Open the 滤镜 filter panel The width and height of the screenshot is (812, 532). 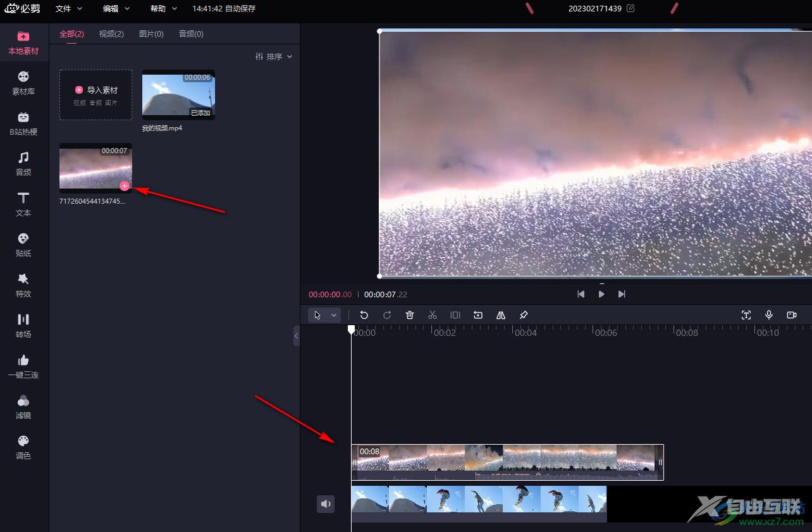(x=23, y=407)
